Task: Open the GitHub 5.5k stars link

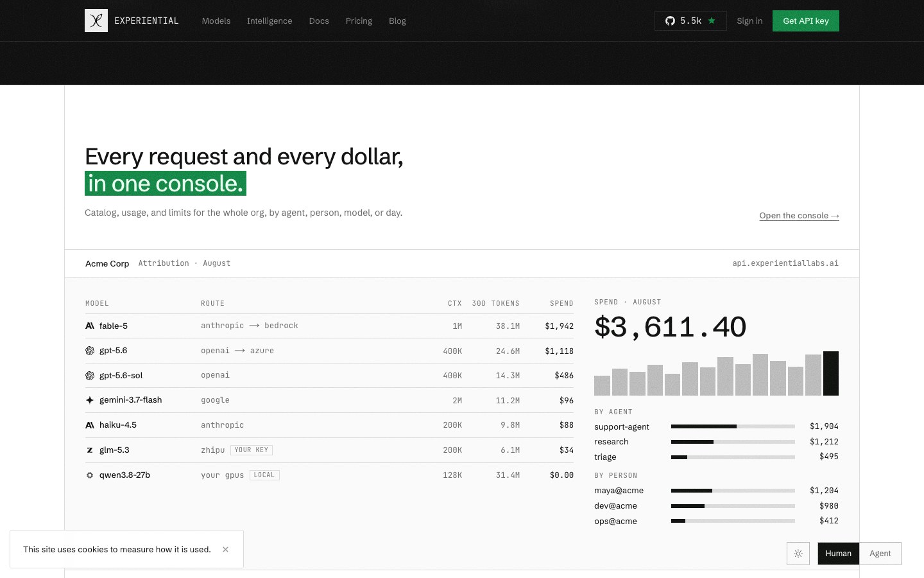Action: click(690, 21)
